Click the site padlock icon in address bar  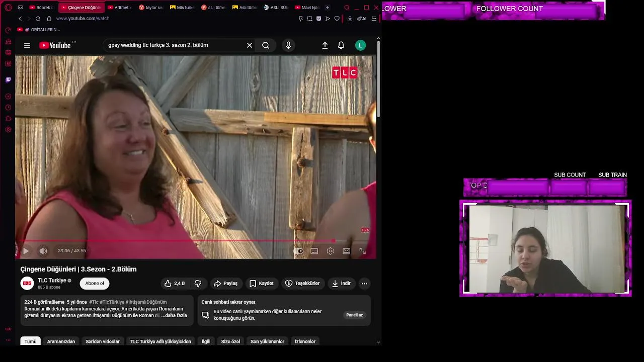(x=49, y=19)
